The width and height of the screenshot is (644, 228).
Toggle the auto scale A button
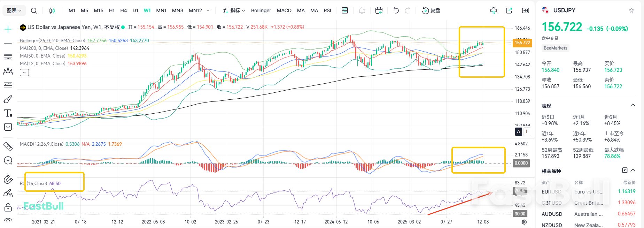[519, 131]
